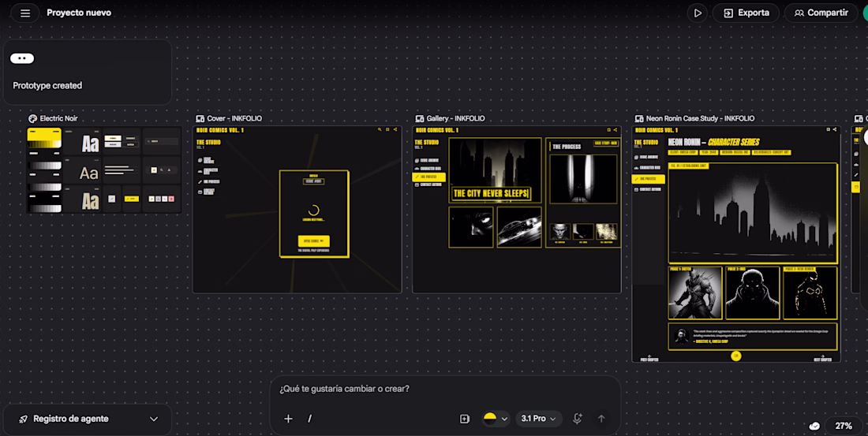Click the Prev Chapter link in Neon Ronin
Screen dimensions: 868x436
click(x=649, y=358)
